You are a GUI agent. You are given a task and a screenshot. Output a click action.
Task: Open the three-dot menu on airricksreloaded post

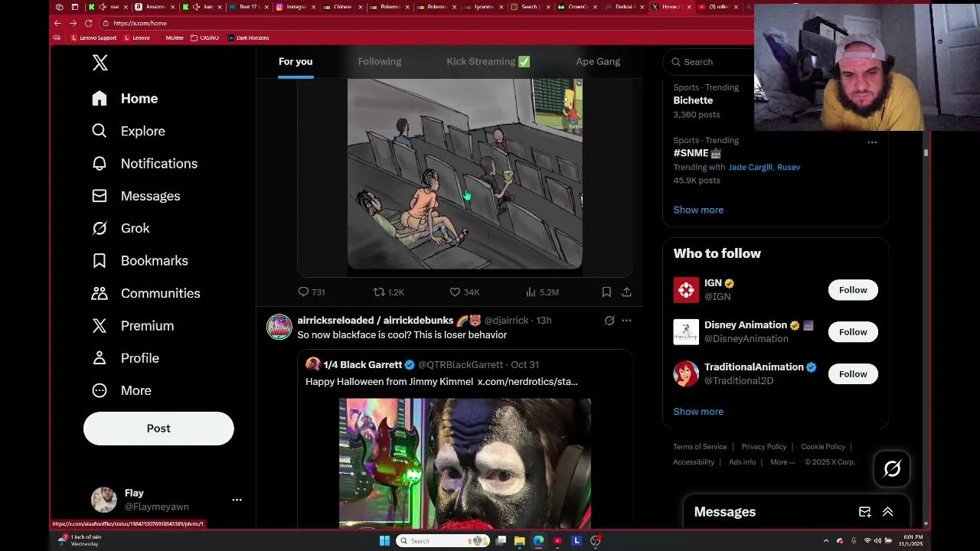point(626,321)
